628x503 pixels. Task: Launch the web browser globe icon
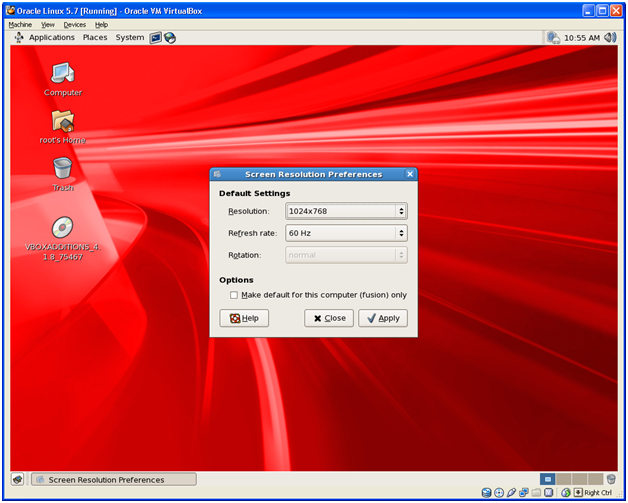click(170, 38)
